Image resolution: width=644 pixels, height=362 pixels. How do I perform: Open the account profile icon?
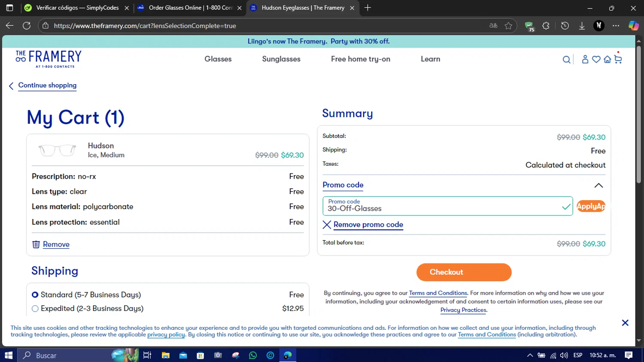(x=585, y=59)
